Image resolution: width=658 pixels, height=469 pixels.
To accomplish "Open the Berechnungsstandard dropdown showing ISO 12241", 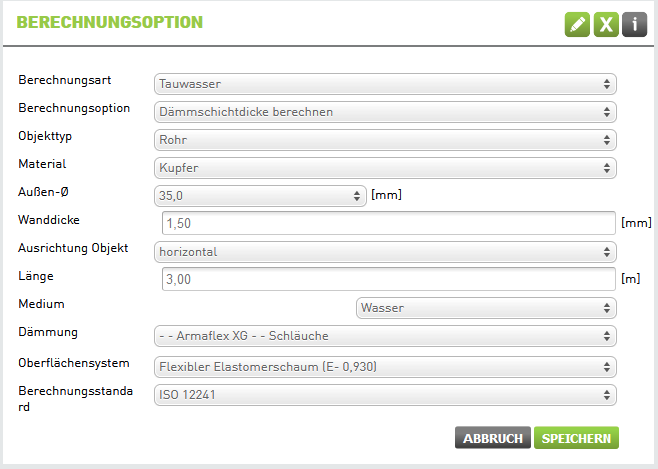I will (x=385, y=395).
